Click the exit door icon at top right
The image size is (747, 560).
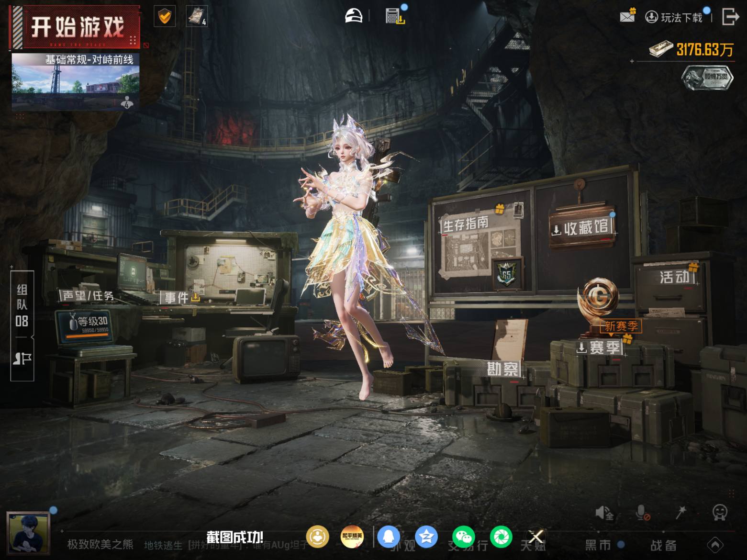[730, 16]
